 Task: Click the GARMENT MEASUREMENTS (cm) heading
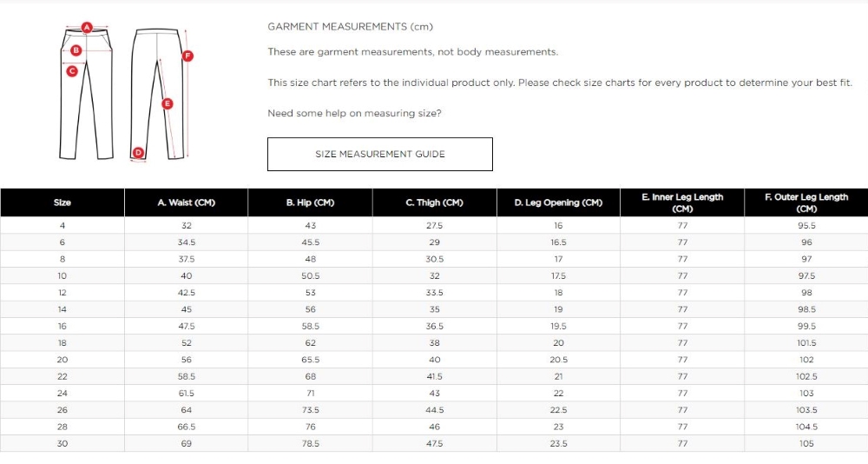pos(350,27)
